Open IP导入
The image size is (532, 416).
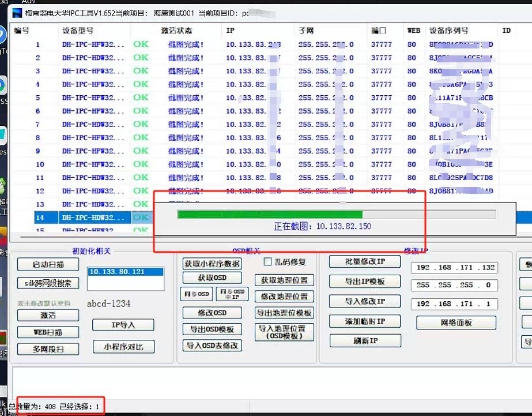point(123,325)
